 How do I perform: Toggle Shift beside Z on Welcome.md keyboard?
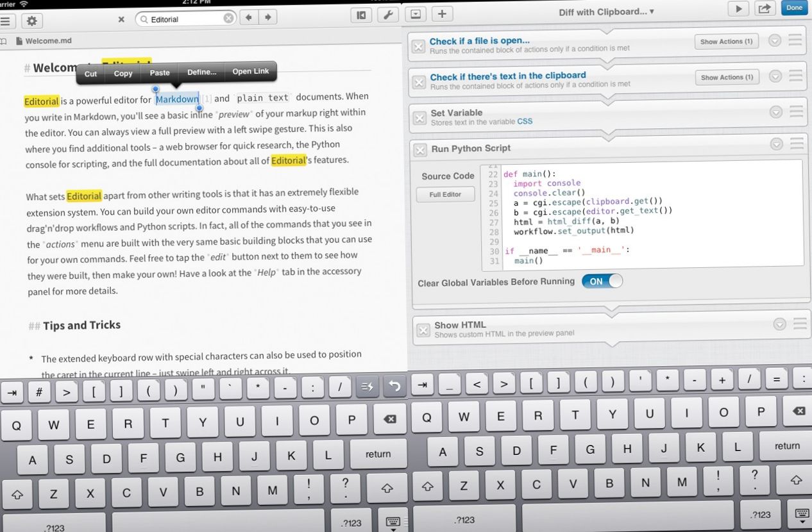[18, 494]
